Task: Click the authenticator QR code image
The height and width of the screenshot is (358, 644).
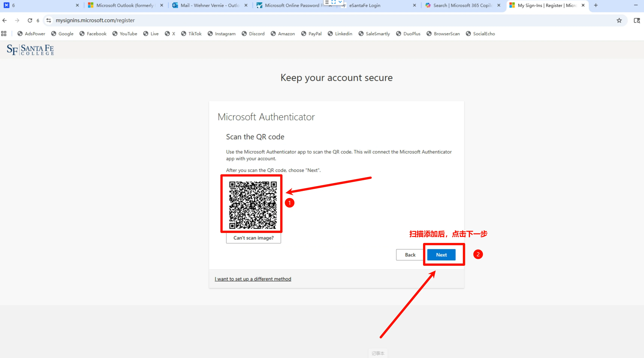Action: (253, 205)
